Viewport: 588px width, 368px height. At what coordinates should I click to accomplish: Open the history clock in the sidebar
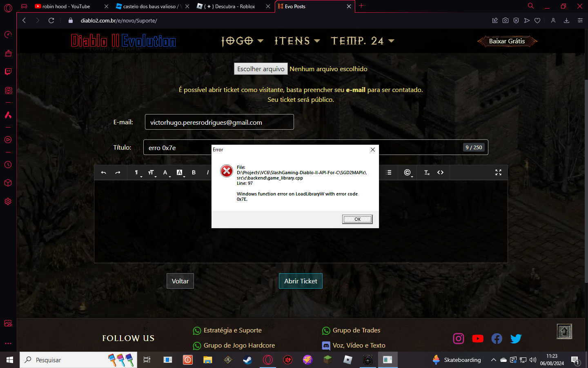(x=8, y=165)
